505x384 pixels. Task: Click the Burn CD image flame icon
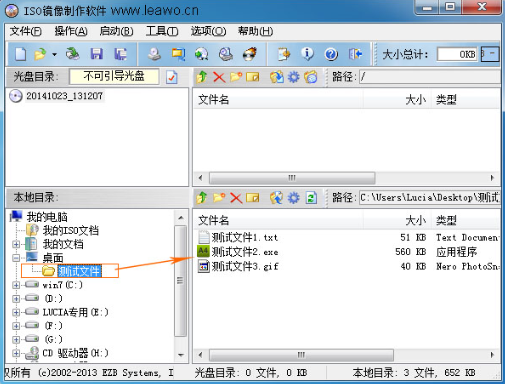click(250, 54)
